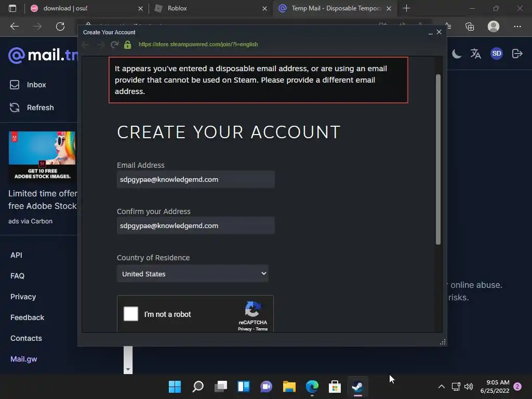Click the Email Address input field
532x399 pixels.
pyautogui.click(x=196, y=179)
